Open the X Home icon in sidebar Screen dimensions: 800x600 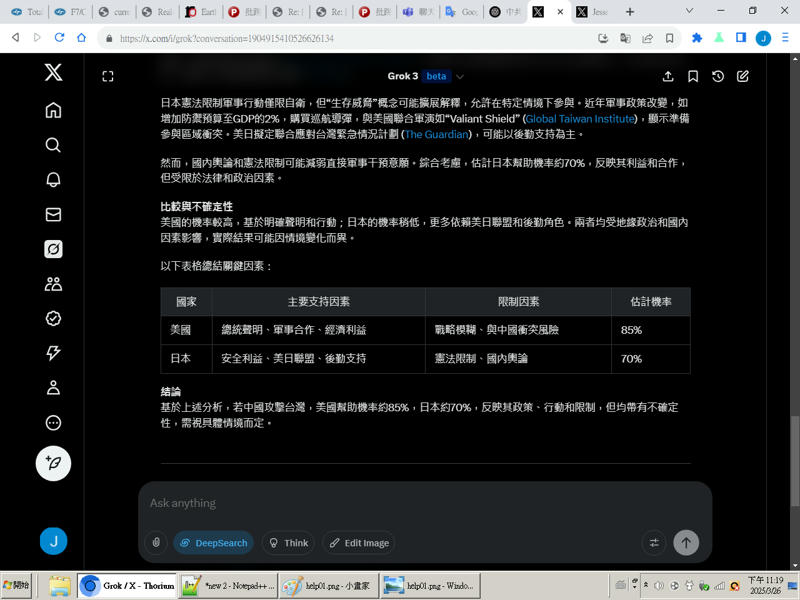coord(54,110)
